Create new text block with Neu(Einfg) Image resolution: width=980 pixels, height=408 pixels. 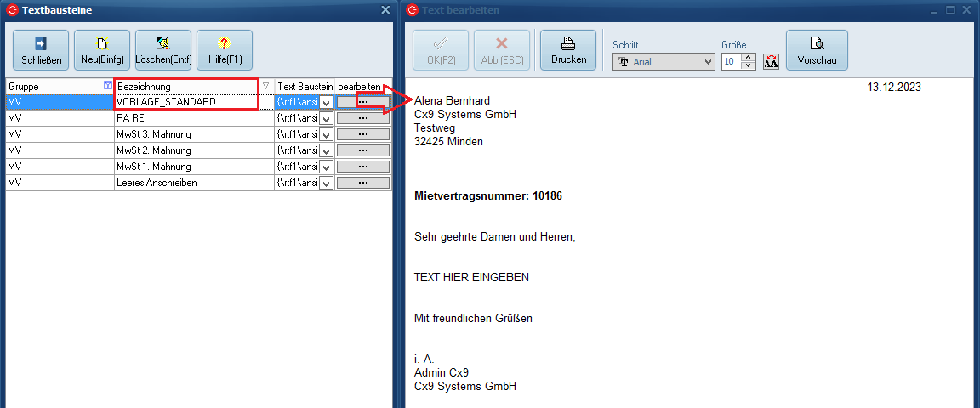tap(102, 50)
